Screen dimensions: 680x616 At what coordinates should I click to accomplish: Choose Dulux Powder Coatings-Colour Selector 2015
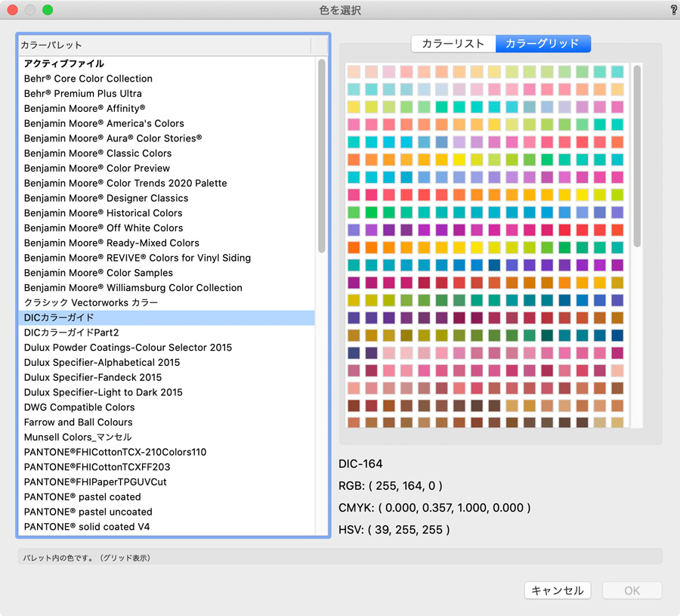(x=166, y=348)
